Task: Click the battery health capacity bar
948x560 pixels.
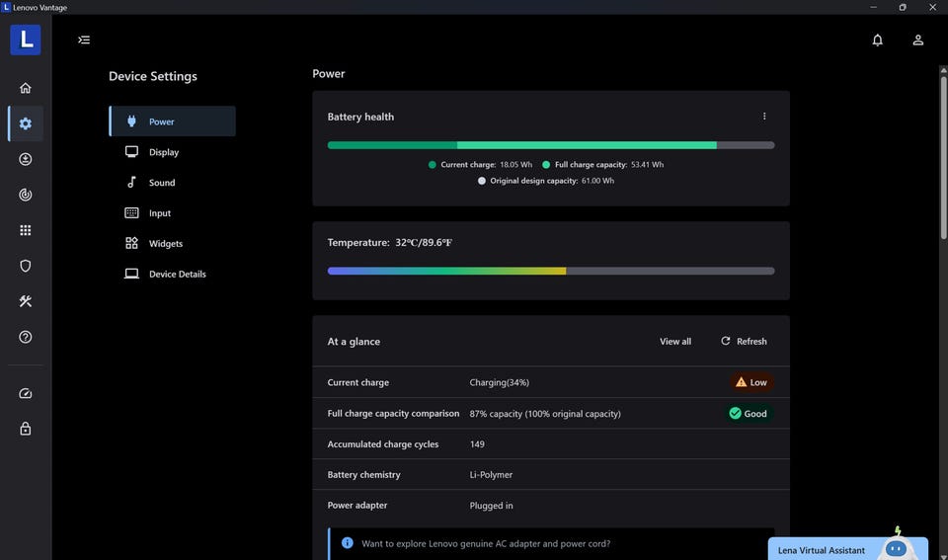Action: (550, 145)
